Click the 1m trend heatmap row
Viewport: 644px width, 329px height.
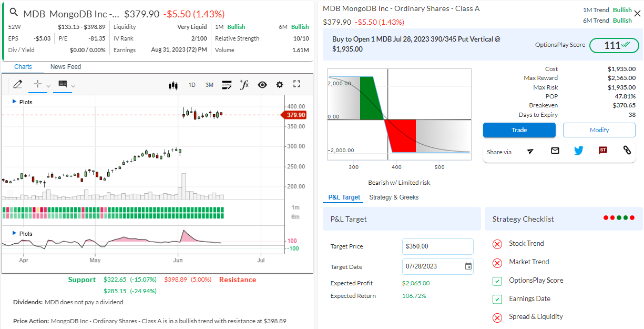[x=113, y=210]
